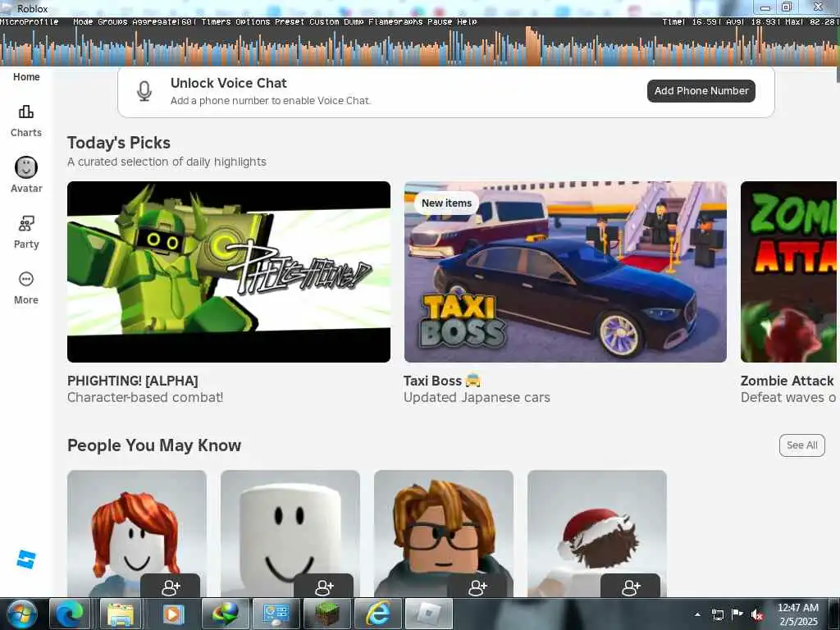Open the Action Center flag icon

737,614
